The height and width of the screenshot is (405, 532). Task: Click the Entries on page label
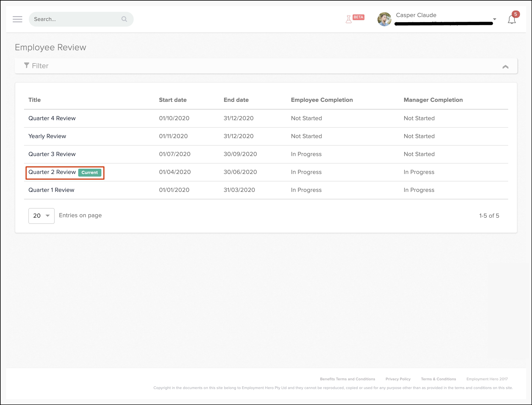pos(80,215)
